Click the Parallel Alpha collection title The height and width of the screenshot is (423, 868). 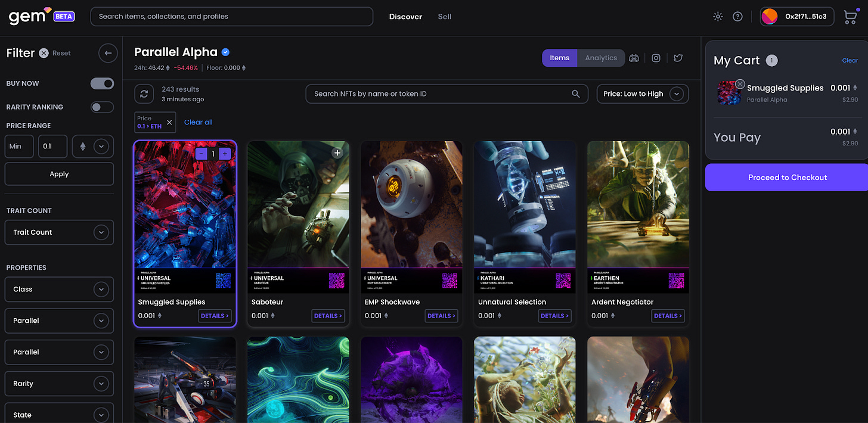pos(176,52)
